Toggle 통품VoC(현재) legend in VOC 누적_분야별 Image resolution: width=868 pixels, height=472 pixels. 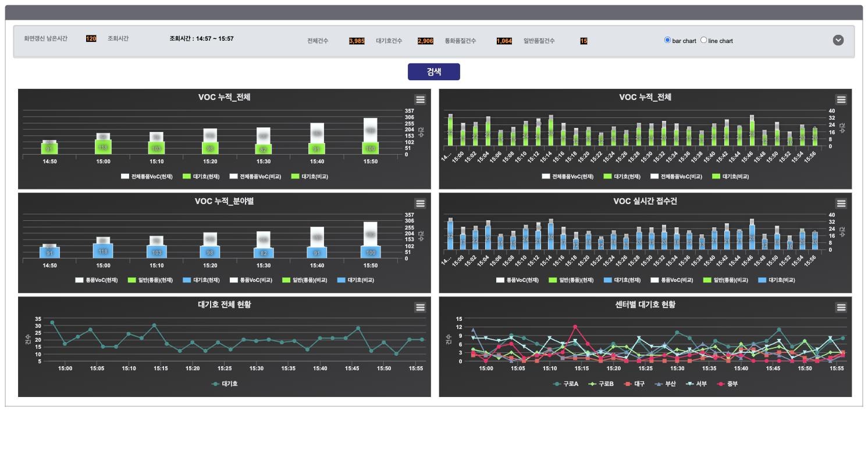[x=97, y=280]
